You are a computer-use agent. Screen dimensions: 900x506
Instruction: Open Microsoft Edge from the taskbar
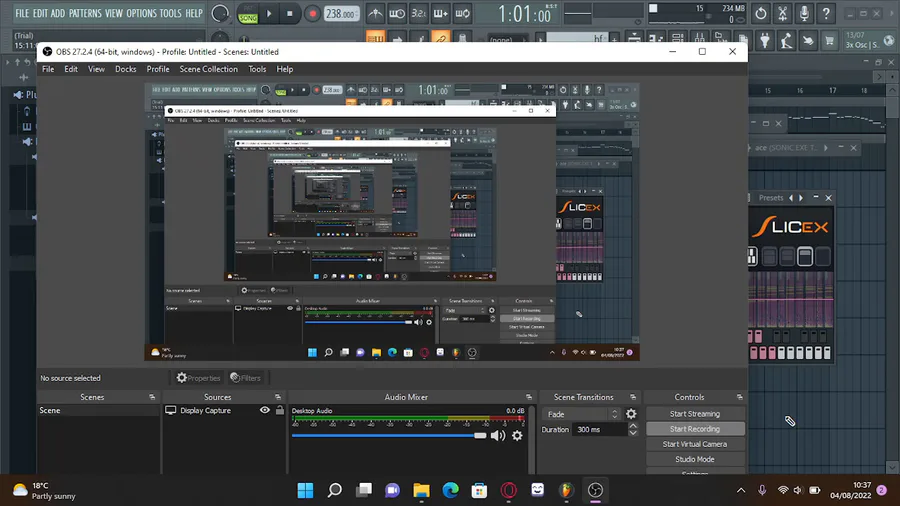pyautogui.click(x=451, y=490)
